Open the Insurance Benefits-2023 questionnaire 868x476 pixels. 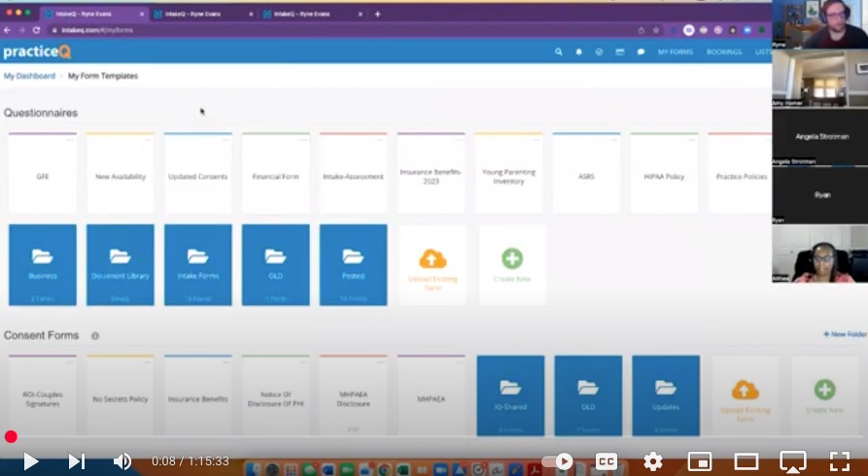(x=432, y=173)
